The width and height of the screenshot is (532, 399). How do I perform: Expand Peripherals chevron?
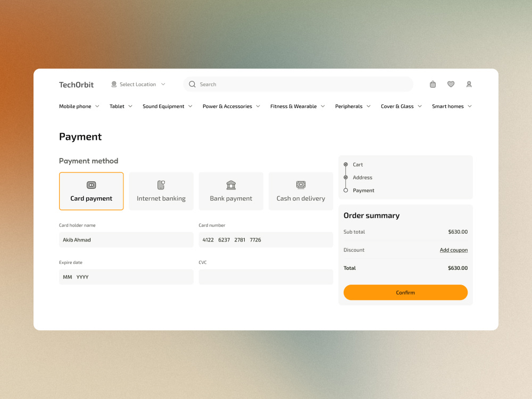[369, 106]
